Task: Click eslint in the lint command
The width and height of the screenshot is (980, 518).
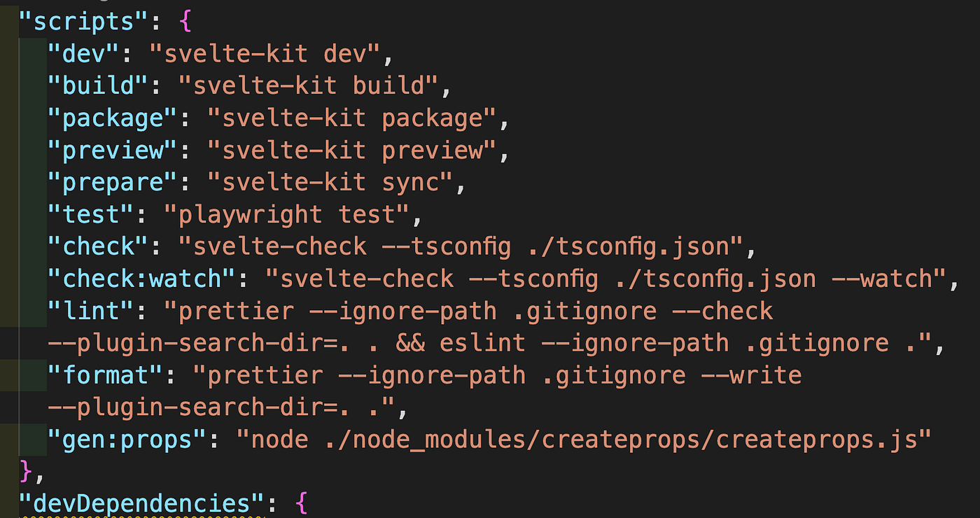Action: (x=482, y=344)
